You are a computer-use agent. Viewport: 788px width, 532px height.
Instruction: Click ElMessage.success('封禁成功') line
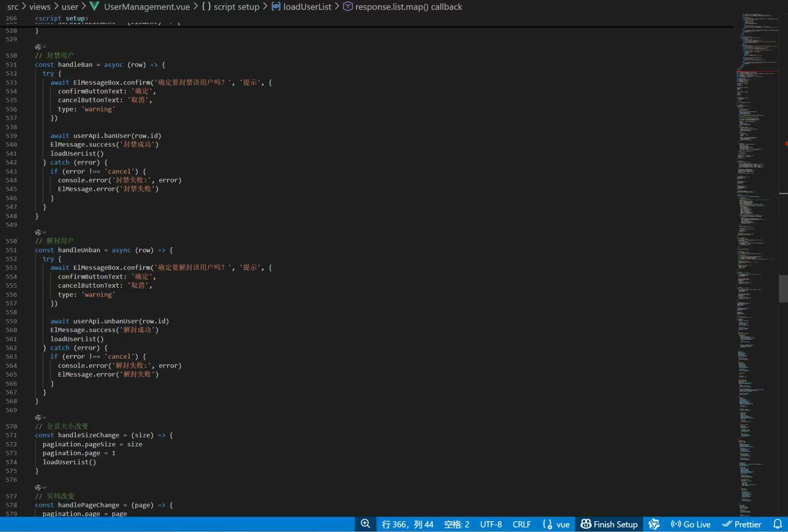click(104, 144)
